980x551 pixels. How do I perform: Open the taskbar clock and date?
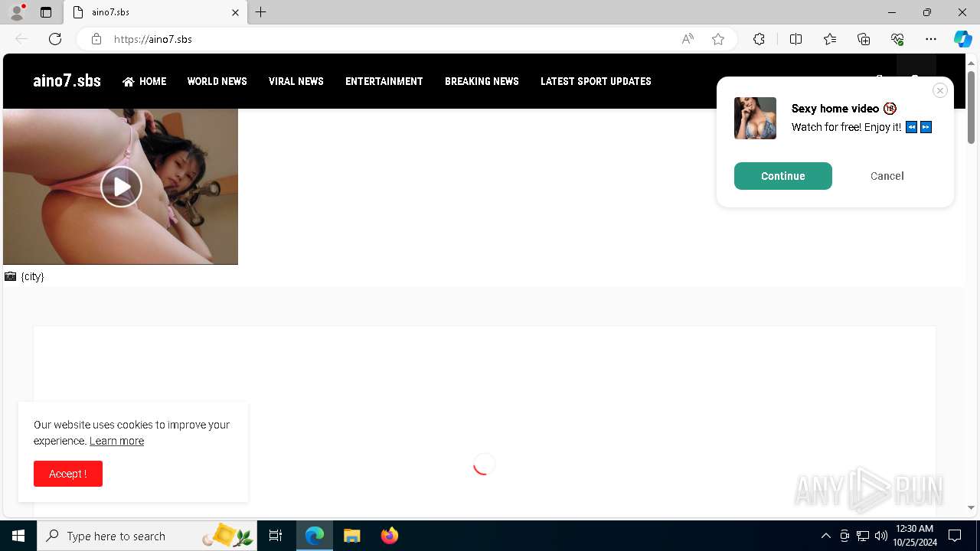(913, 536)
